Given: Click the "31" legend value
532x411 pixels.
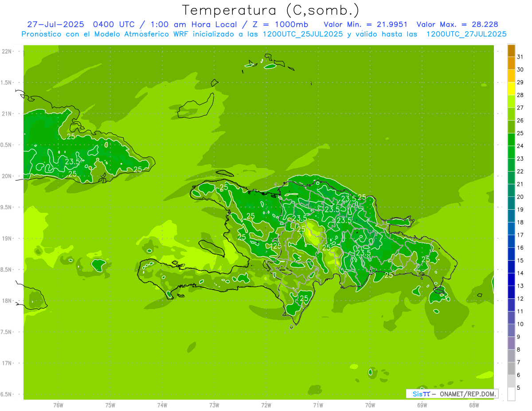Looking at the screenshot, I should (x=520, y=57).
